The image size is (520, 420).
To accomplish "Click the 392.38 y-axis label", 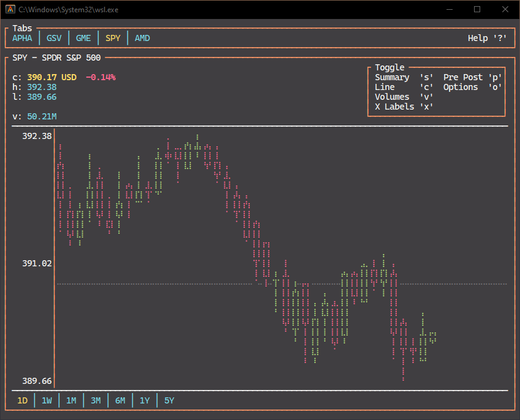I will click(x=37, y=136).
